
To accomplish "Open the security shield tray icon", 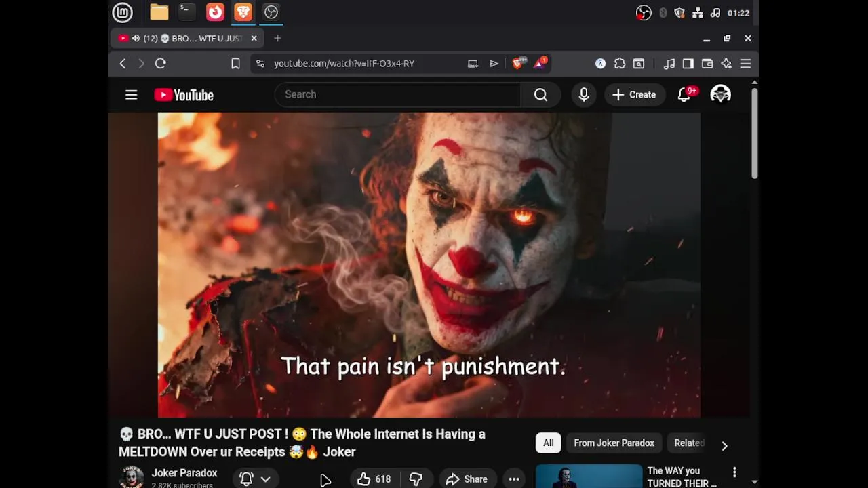I will (x=679, y=13).
